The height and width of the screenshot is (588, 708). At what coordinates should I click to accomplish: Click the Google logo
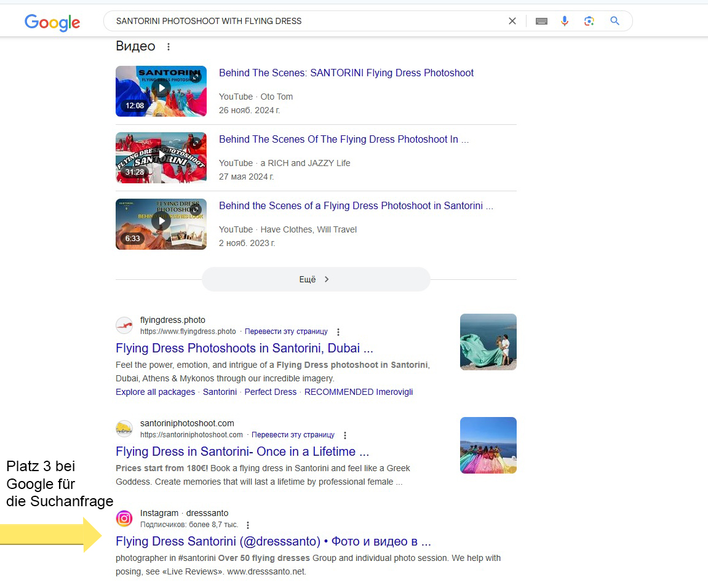click(x=52, y=22)
